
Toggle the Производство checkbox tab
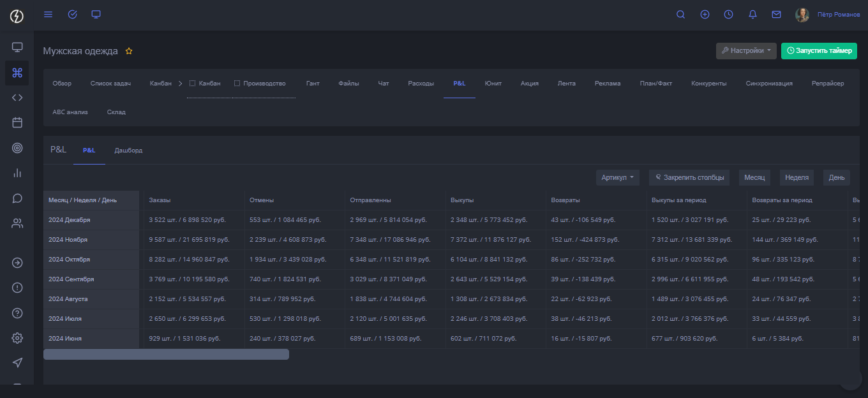237,84
